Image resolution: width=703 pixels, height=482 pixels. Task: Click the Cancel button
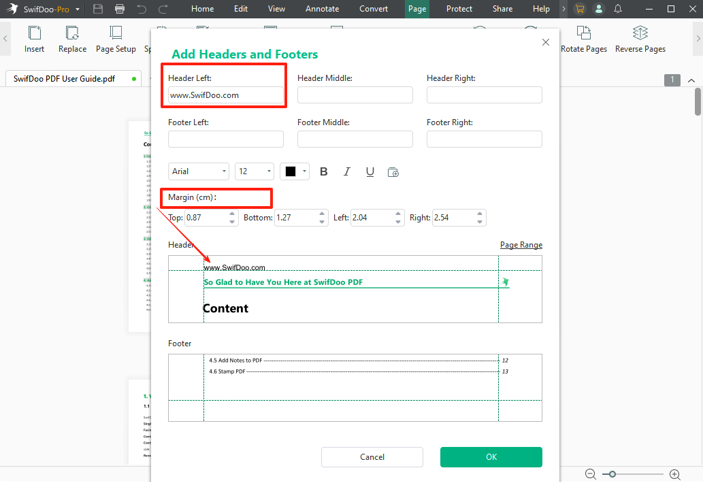[x=372, y=457]
